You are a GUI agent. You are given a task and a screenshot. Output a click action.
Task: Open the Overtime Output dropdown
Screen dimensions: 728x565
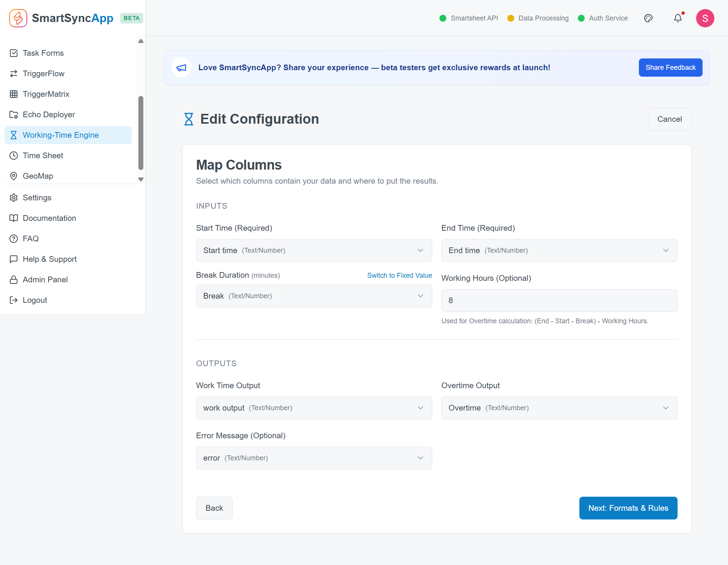[559, 408]
